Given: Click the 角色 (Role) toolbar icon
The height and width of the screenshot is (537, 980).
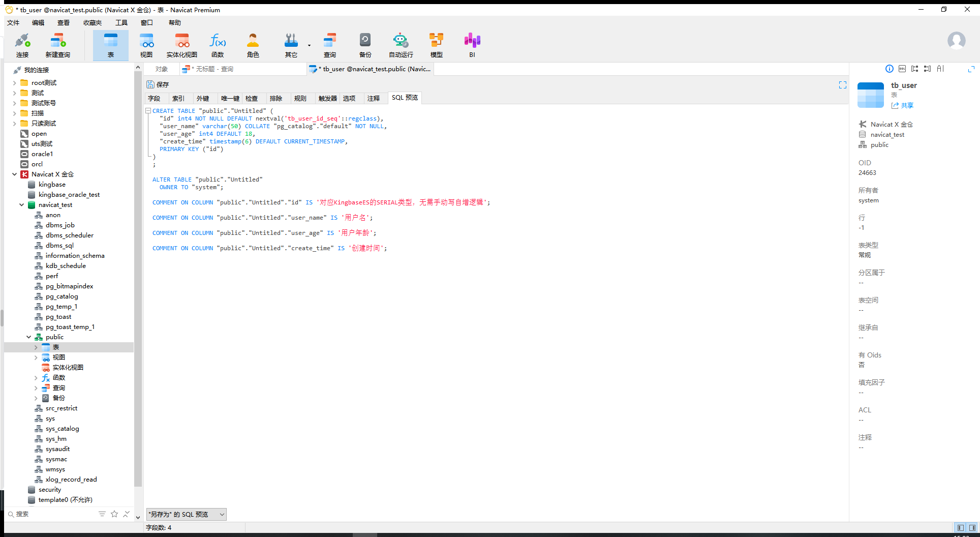Looking at the screenshot, I should click(x=253, y=45).
